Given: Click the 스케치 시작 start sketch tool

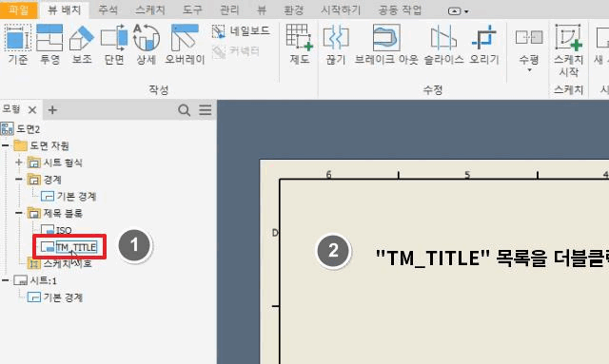Looking at the screenshot, I should 569,49.
